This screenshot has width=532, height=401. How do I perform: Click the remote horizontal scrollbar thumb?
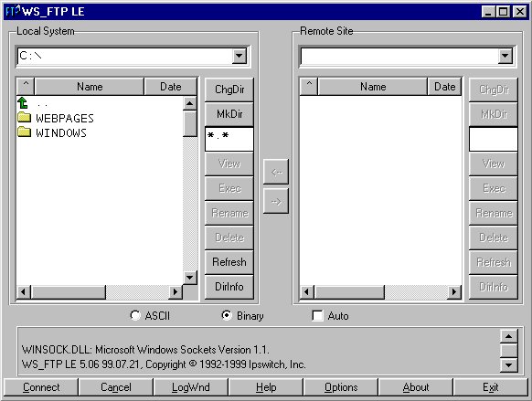point(349,291)
